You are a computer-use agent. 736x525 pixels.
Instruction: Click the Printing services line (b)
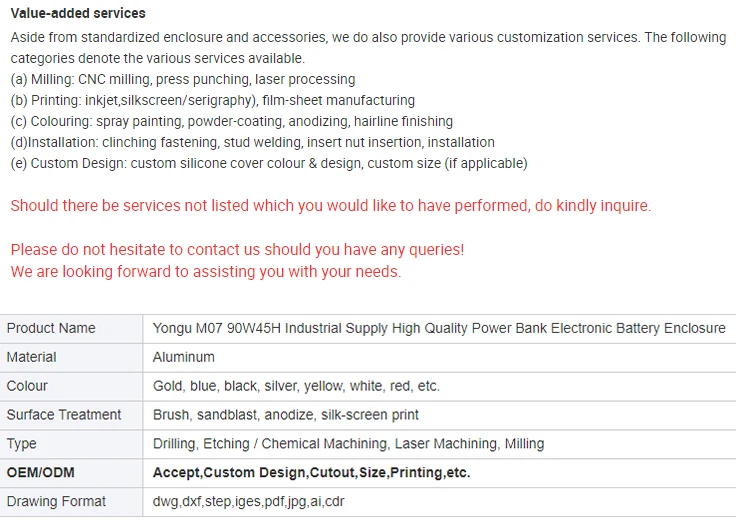coord(212,100)
